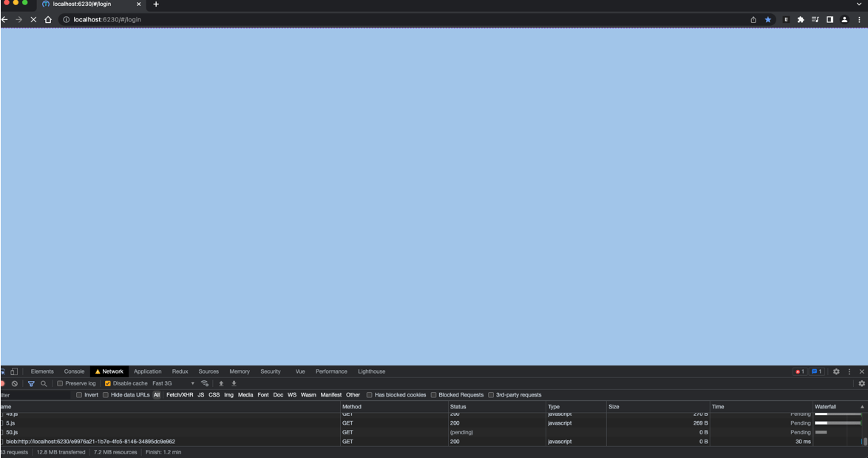Image resolution: width=868 pixels, height=458 pixels.
Task: Uncheck the Disable cache checkbox
Action: click(x=107, y=383)
